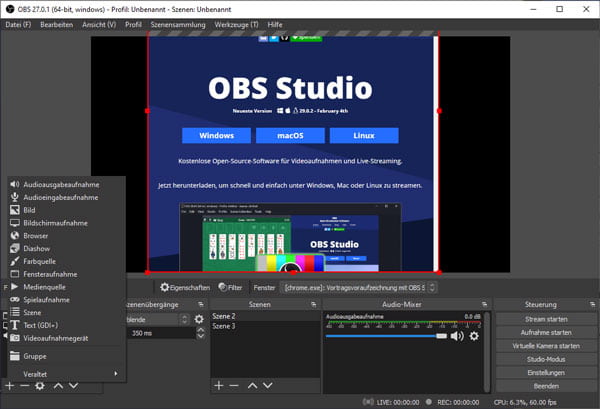The height and width of the screenshot is (409, 600).
Task: Move scene down in Szenen list
Action: [268, 385]
